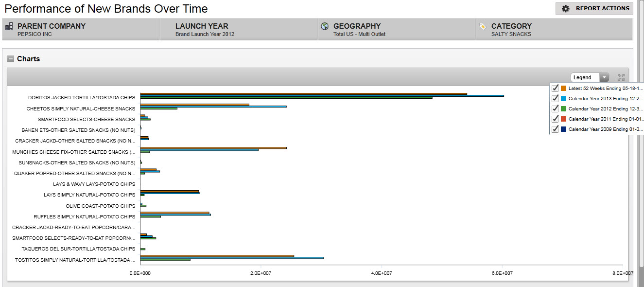
Task: Hide Calendar Year 2009 series checkbox
Action: (555, 129)
